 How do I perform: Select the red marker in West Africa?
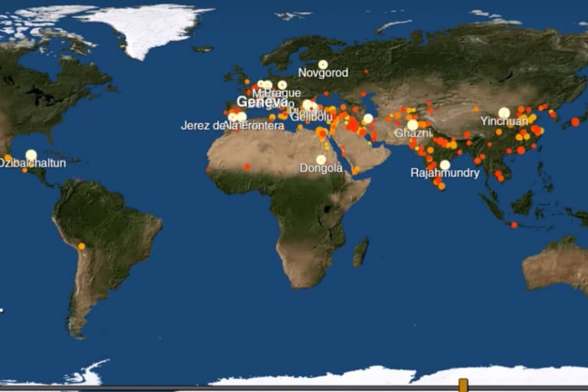247,166
